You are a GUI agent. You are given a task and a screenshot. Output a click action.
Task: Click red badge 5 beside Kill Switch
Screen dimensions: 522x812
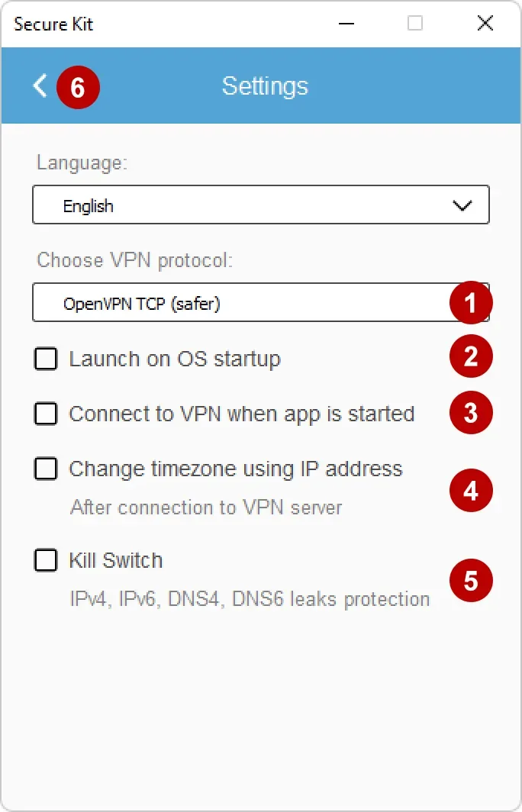471,580
